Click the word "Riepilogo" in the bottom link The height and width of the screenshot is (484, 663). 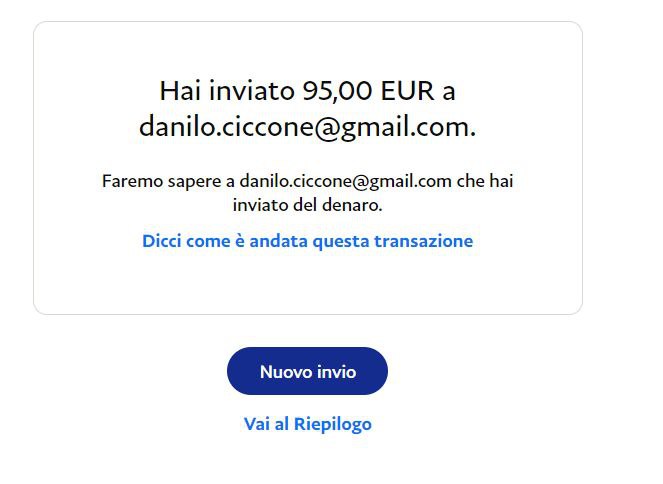tap(333, 424)
